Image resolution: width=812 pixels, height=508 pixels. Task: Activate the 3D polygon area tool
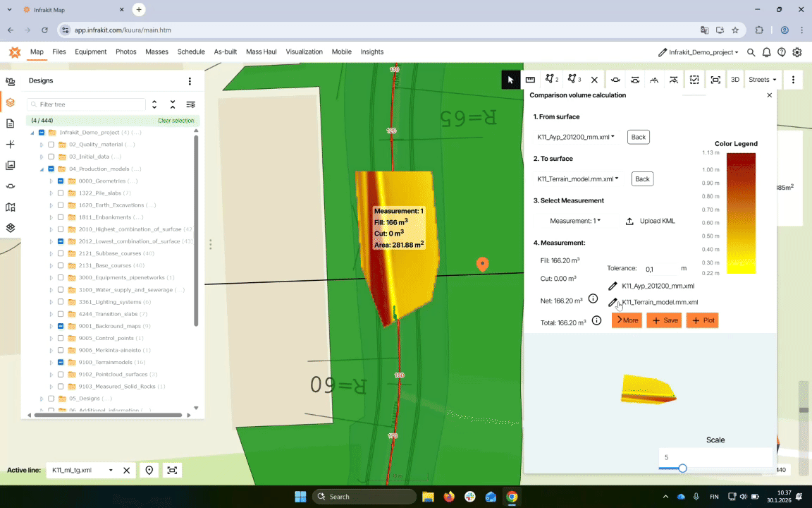[574, 80]
